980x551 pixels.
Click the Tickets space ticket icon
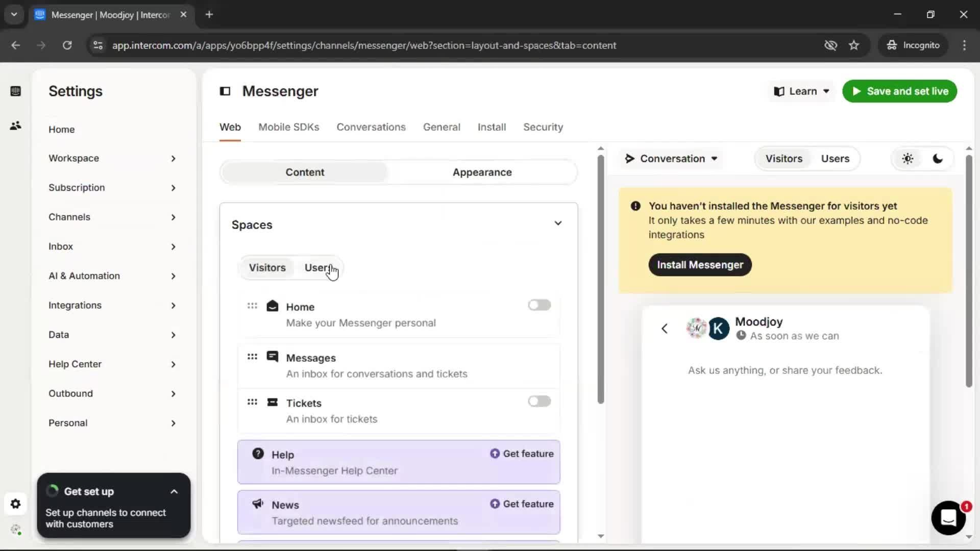coord(273,402)
